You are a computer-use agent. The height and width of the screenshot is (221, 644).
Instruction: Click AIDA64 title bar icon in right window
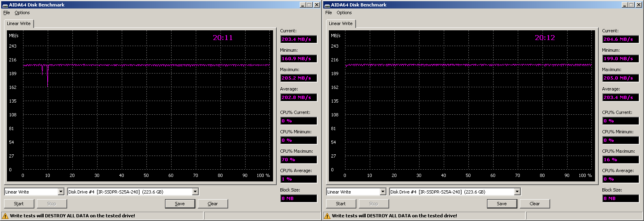point(327,5)
